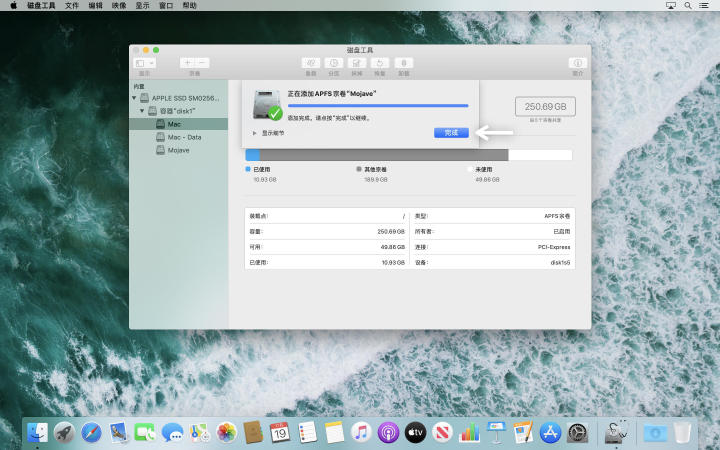720x450 pixels.
Task: Open the Edit menu
Action: click(96, 6)
